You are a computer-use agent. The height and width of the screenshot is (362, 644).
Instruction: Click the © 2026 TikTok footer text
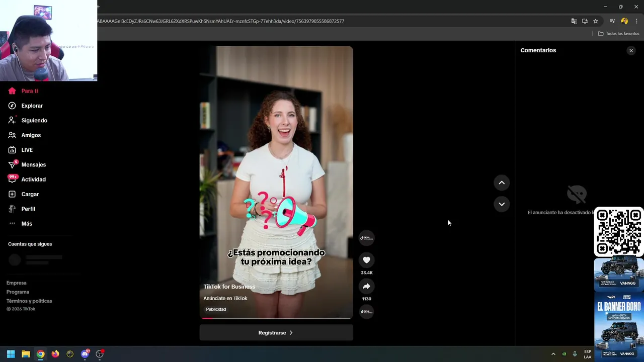click(21, 309)
